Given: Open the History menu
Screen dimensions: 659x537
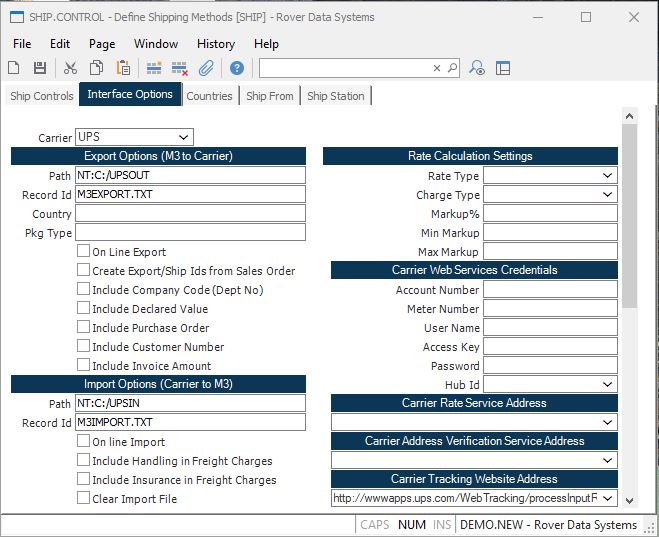Looking at the screenshot, I should [x=215, y=44].
